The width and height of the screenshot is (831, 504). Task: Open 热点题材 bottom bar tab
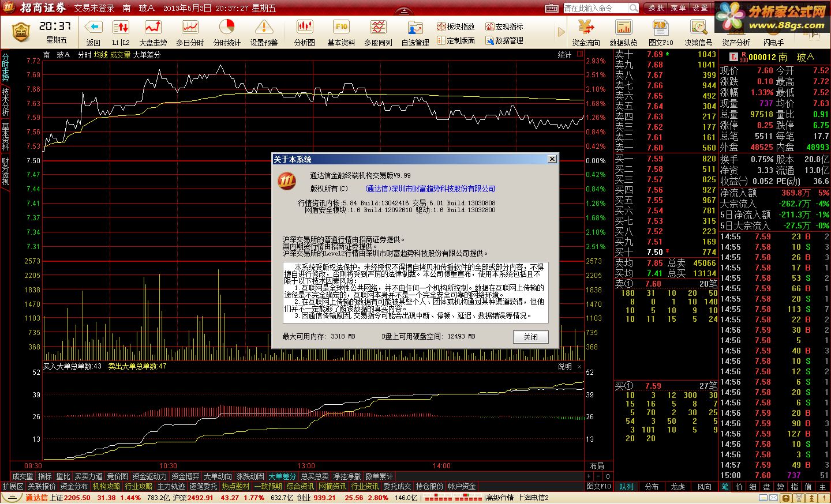[235, 486]
